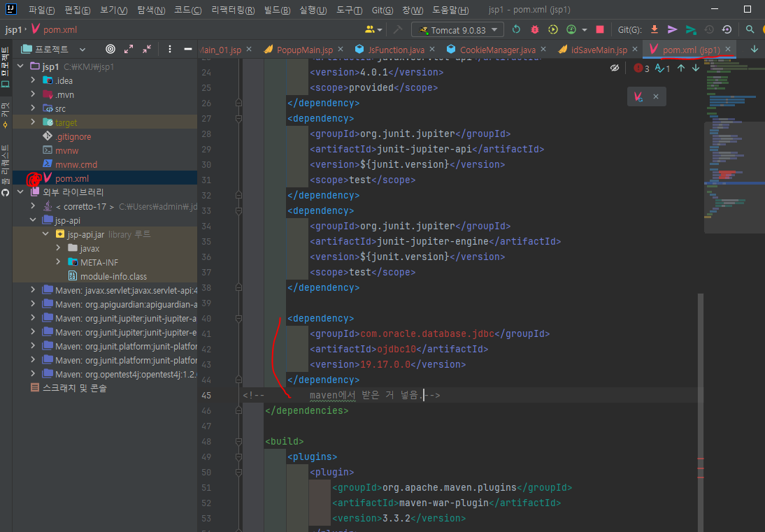Viewport: 765px width, 532px height.
Task: Switch to the CookieManager.java tab
Action: pyautogui.click(x=496, y=50)
